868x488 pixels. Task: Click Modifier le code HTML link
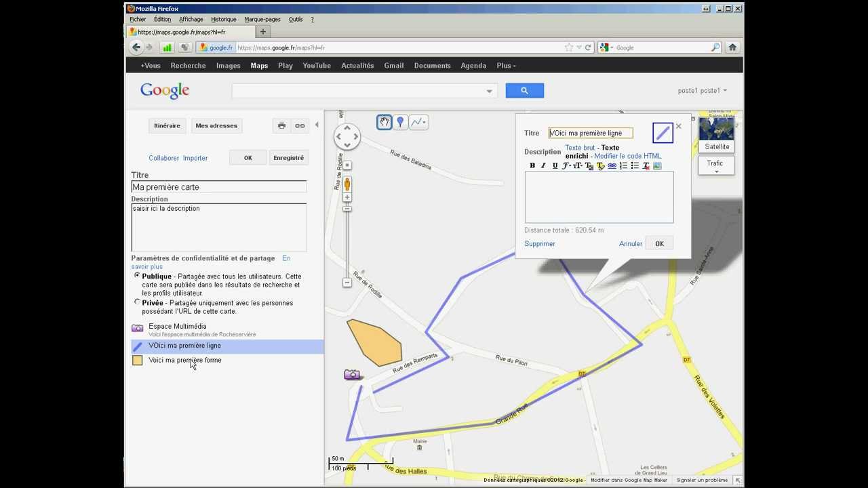[628, 156]
